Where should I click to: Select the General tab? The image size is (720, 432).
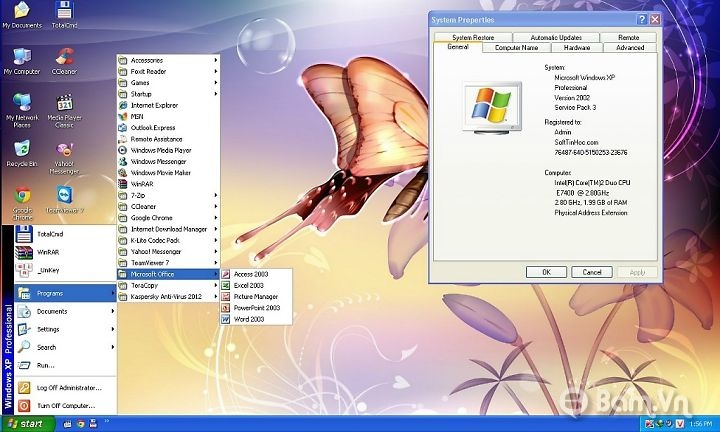(x=458, y=47)
